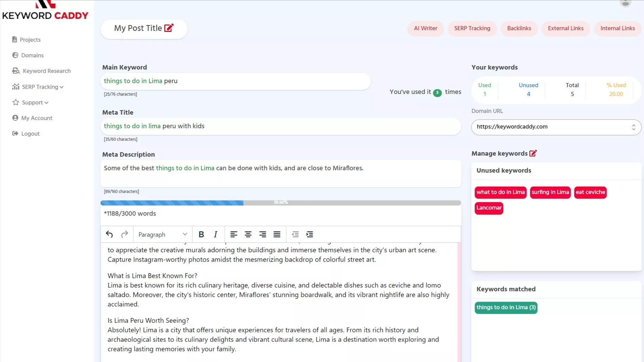The width and height of the screenshot is (644, 362).
Task: Open the Backlinks panel
Action: pos(519,28)
